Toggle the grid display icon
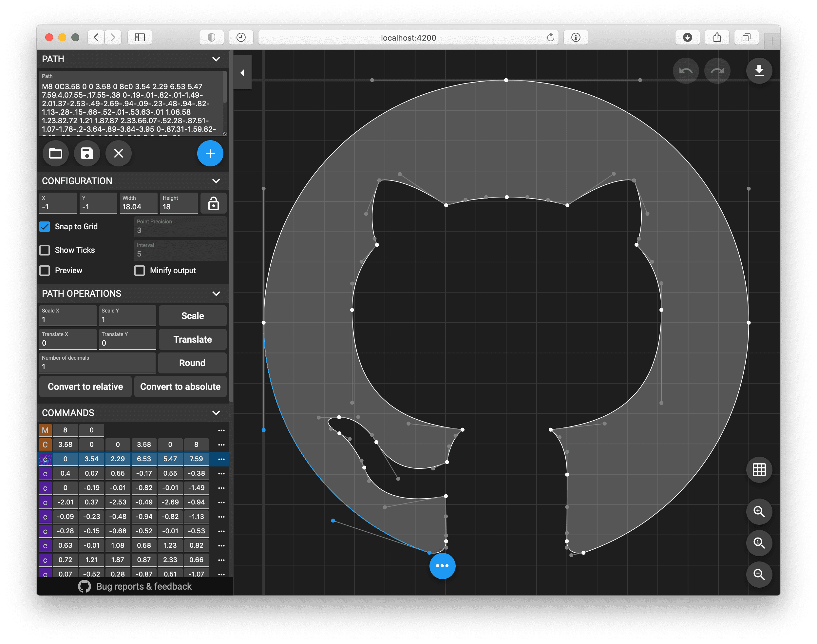Viewport: 817px width, 644px height. click(759, 470)
